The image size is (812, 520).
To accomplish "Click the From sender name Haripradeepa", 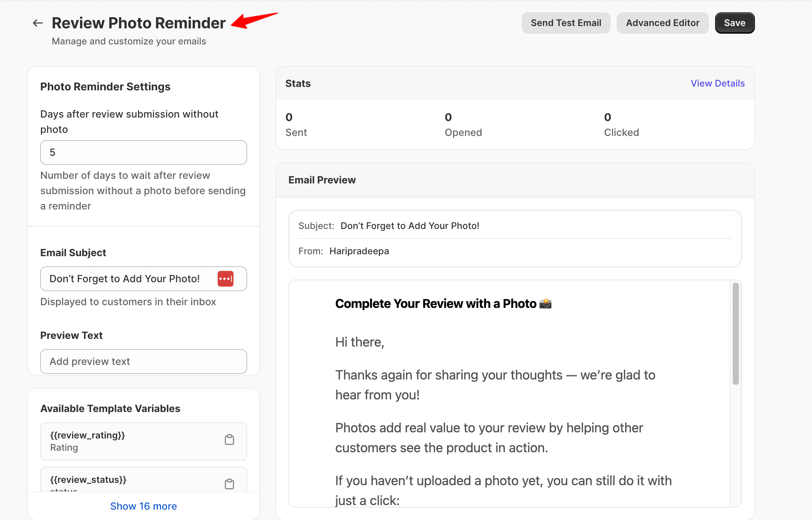I will point(359,251).
